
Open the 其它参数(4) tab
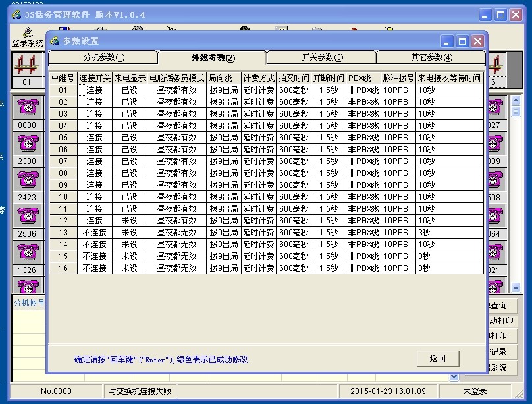431,57
